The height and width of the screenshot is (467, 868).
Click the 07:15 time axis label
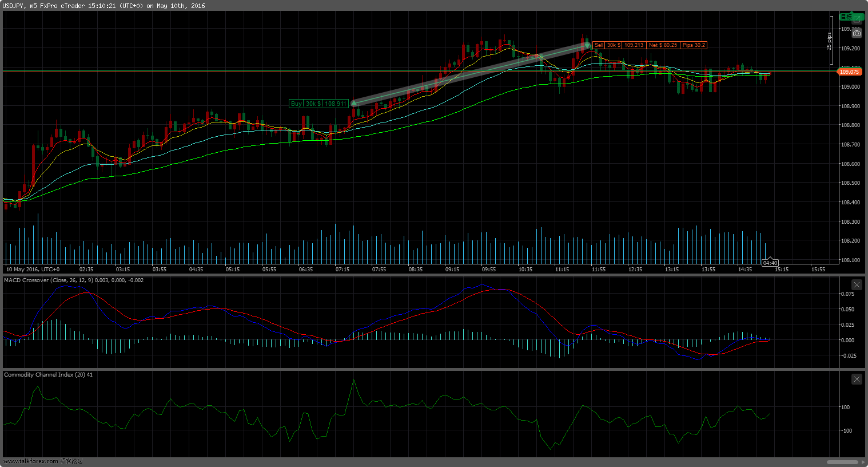[343, 269]
